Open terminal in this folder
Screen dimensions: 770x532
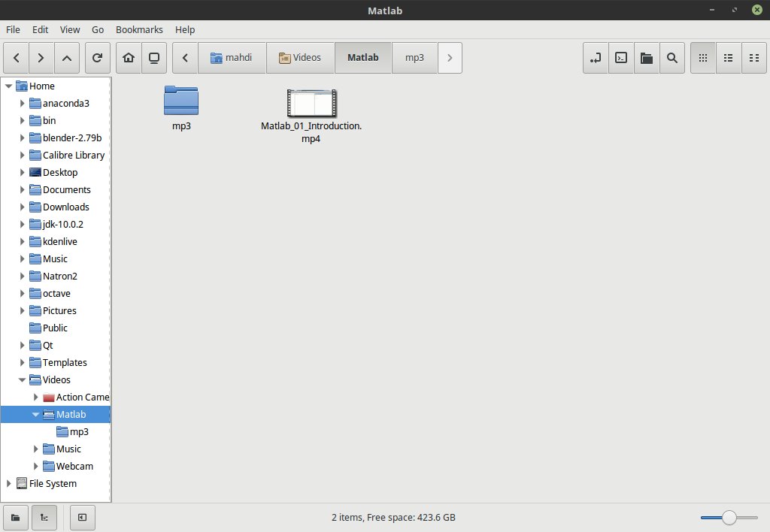pyautogui.click(x=621, y=58)
